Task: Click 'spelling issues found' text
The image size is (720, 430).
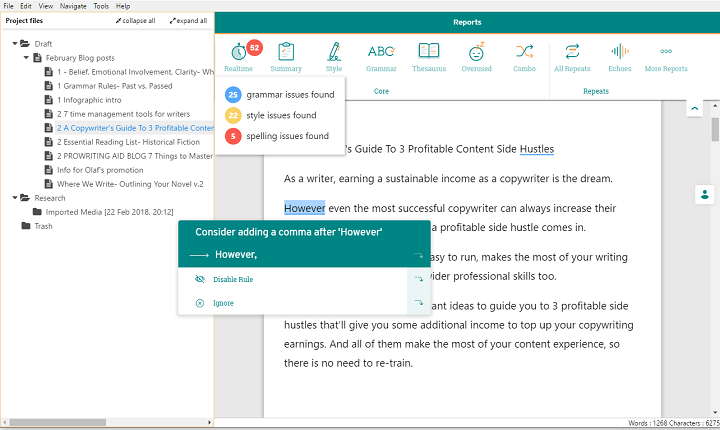Action: [x=287, y=136]
